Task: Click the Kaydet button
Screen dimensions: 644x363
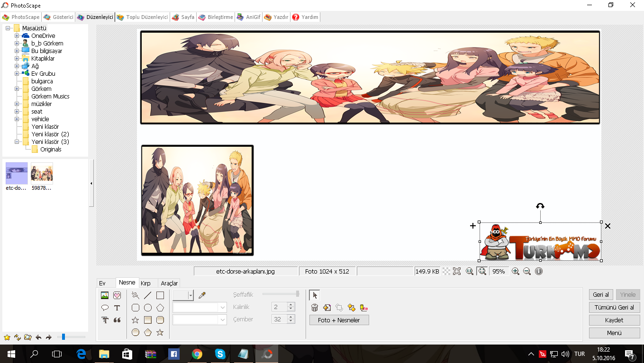Action: (614, 320)
